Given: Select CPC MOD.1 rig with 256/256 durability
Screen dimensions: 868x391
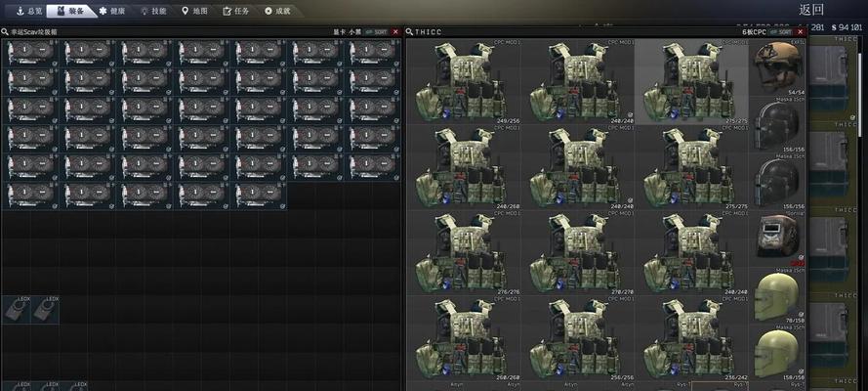Looking at the screenshot, I should click(577, 337).
